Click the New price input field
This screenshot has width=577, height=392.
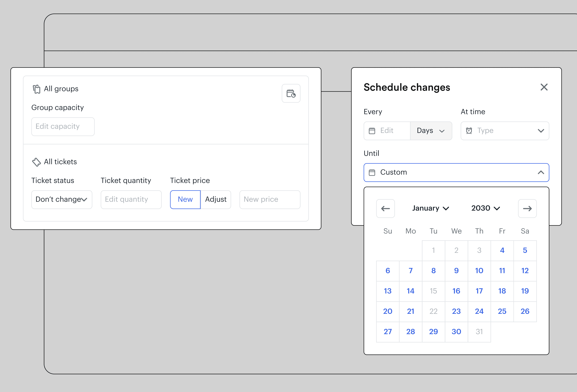coord(270,200)
